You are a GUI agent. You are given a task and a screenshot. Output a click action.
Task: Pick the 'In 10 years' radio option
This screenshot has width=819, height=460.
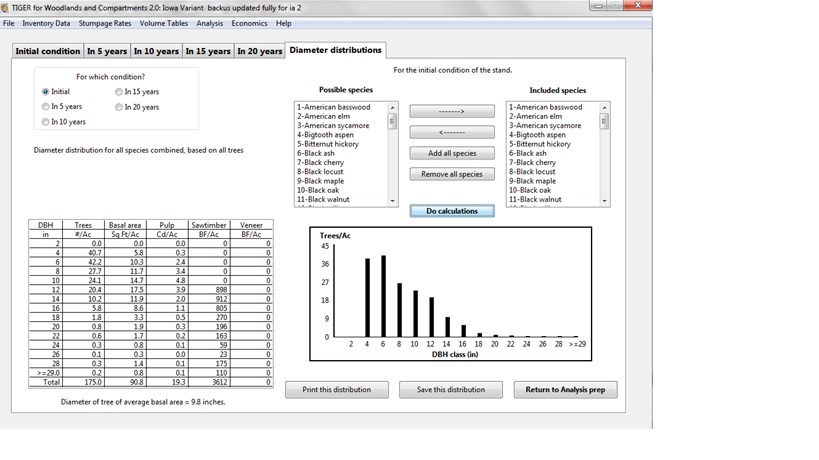click(46, 122)
